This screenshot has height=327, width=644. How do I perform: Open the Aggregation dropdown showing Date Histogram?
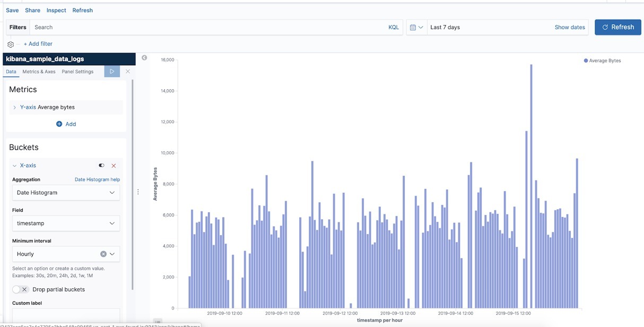(66, 193)
